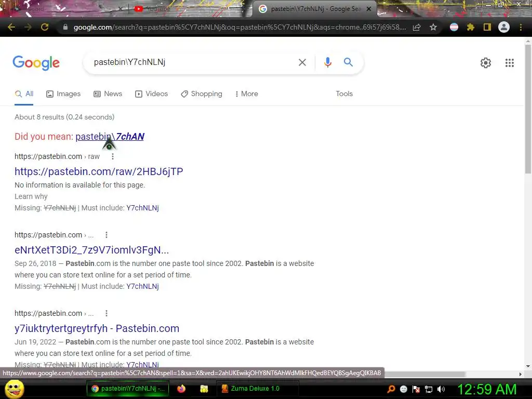Share this page from the address bar
The image size is (532, 399).
(417, 27)
